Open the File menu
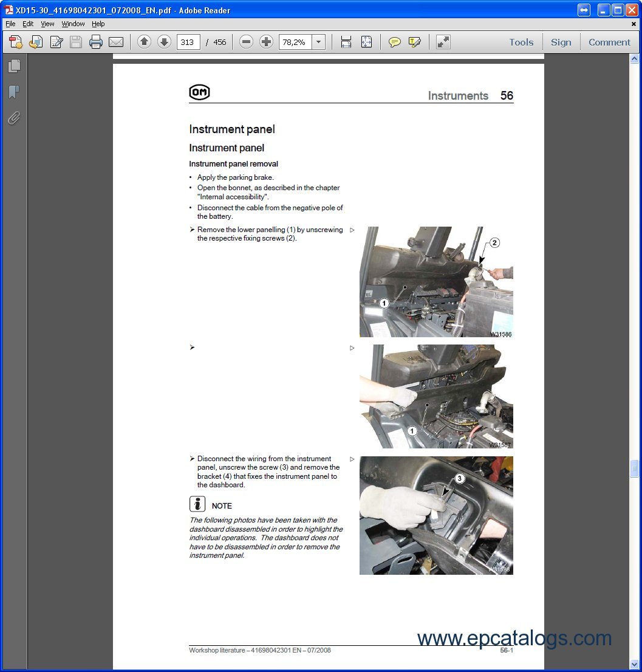The width and height of the screenshot is (642, 672). click(10, 24)
